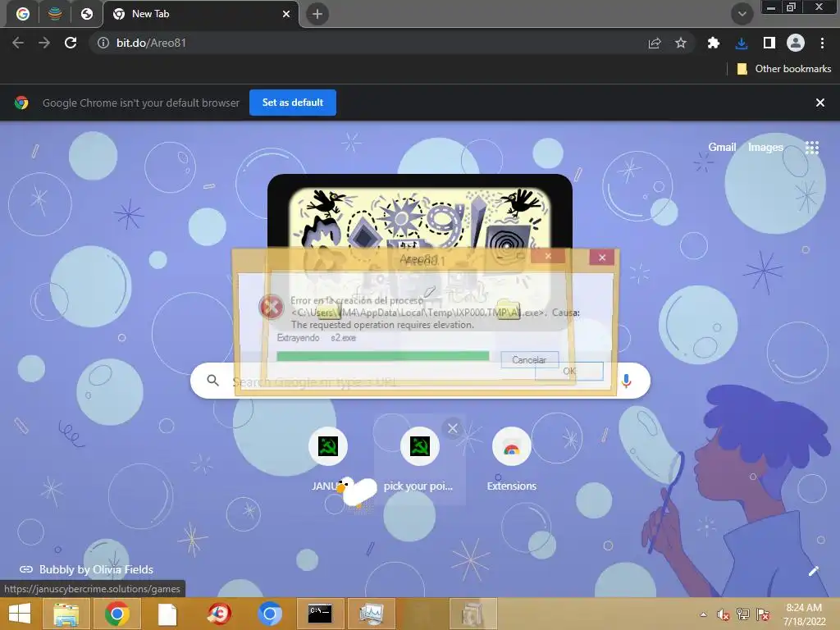Click OK on the error dialog
This screenshot has width=840, height=630.
pos(569,371)
